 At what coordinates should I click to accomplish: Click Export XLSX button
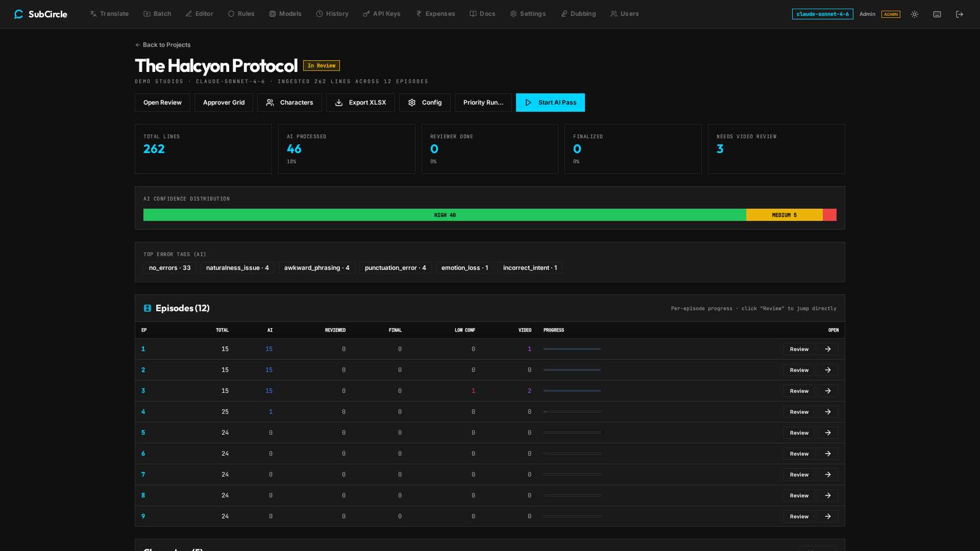360,103
